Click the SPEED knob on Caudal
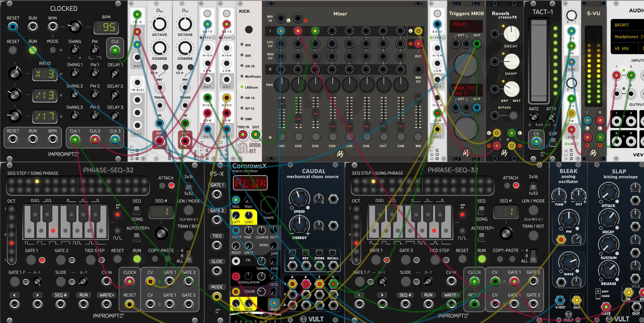This screenshot has height=323, width=644. tap(299, 198)
